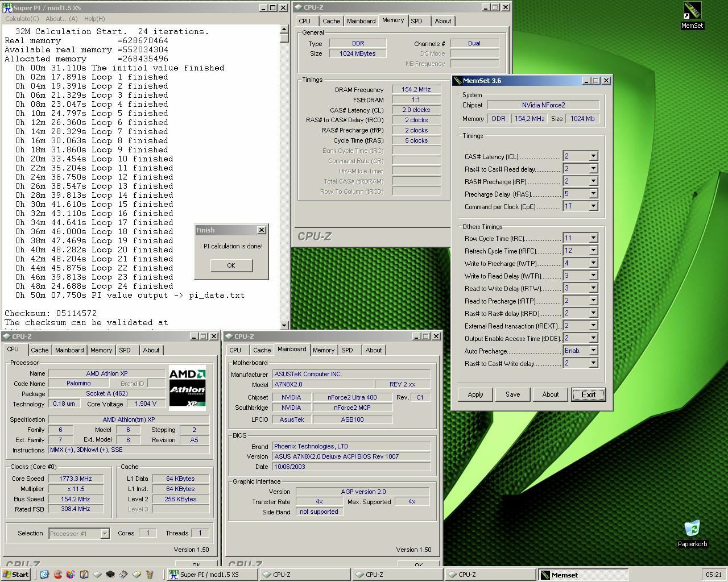Click the Multiplier x 11.5 value
Image resolution: width=728 pixels, height=582 pixels.
pyautogui.click(x=76, y=489)
